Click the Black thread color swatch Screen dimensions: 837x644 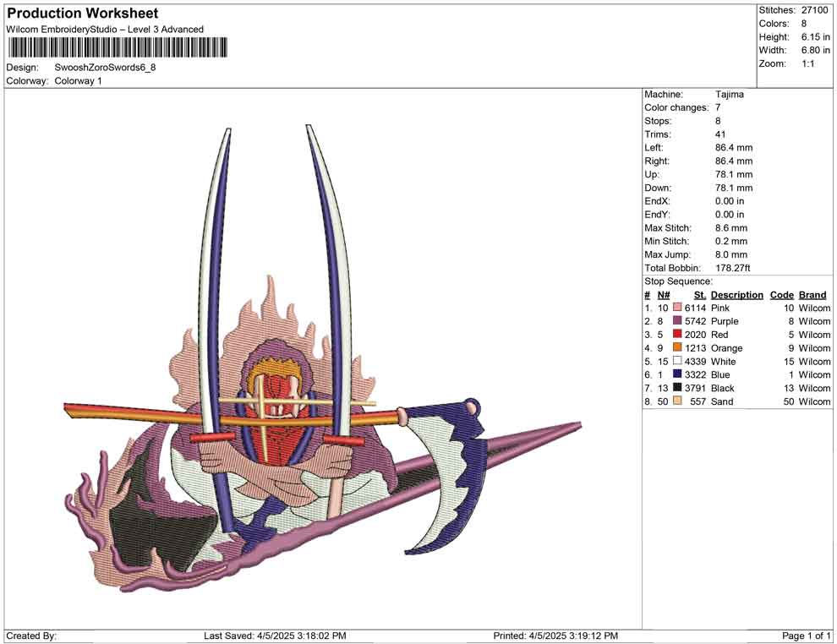(x=677, y=389)
